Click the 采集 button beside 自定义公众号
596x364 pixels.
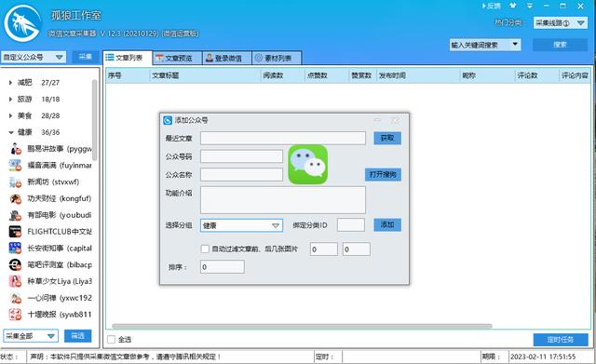click(85, 57)
